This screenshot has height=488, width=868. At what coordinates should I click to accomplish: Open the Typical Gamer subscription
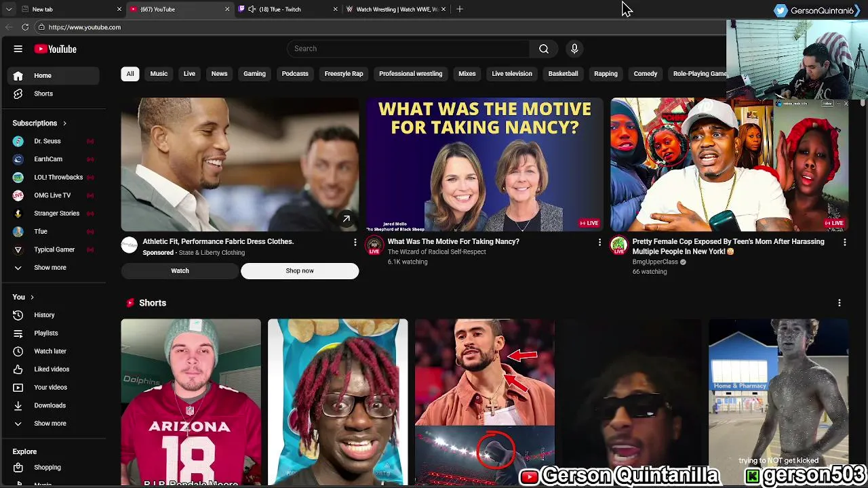pos(53,249)
